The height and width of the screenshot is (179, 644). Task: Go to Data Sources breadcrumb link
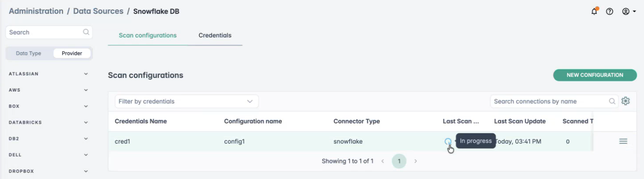98,11
